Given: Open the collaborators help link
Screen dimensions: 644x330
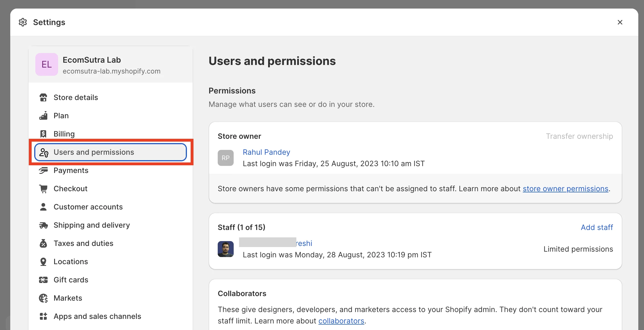Looking at the screenshot, I should pos(341,321).
